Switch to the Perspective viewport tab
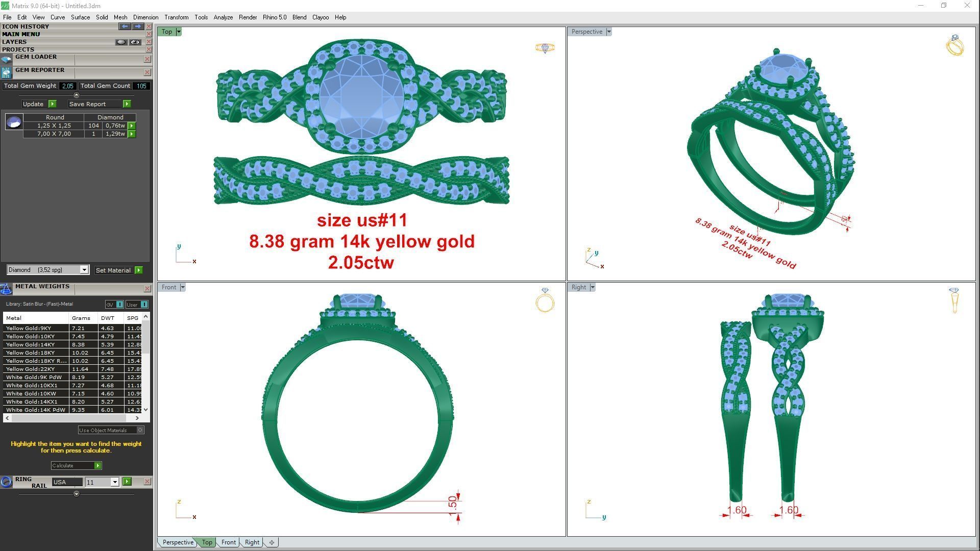 pyautogui.click(x=178, y=542)
